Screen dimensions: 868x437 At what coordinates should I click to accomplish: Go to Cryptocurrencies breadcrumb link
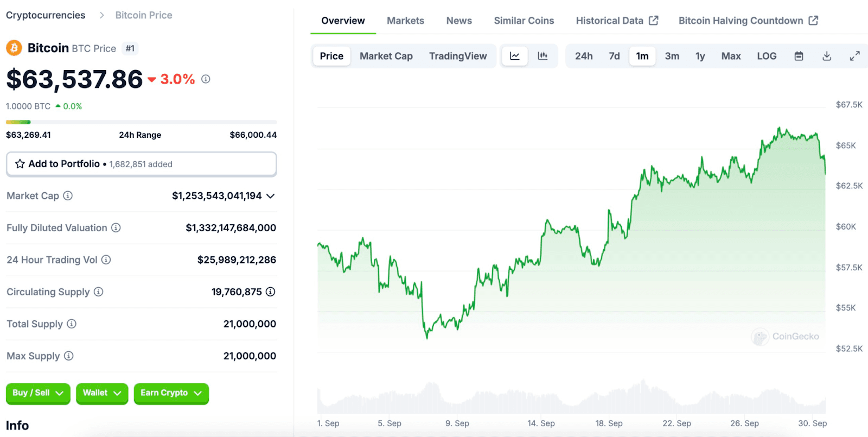(46, 15)
